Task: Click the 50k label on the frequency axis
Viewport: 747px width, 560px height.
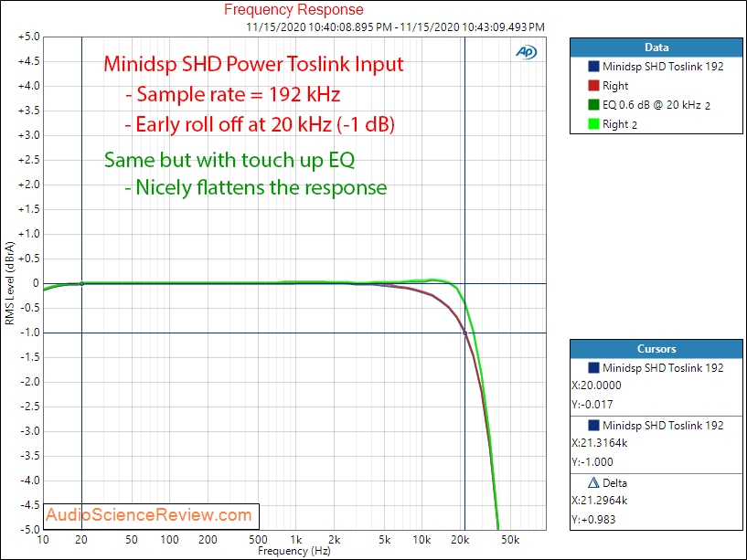Action: tap(510, 540)
